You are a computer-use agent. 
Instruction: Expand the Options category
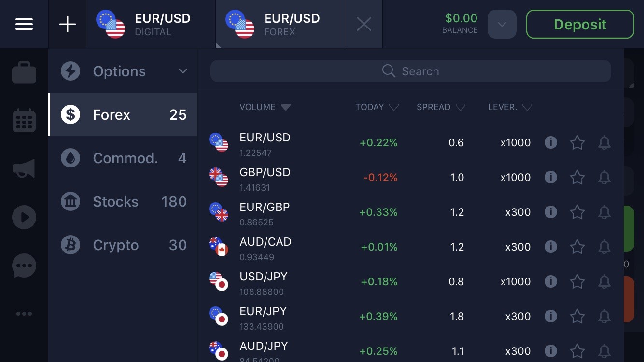coord(123,71)
